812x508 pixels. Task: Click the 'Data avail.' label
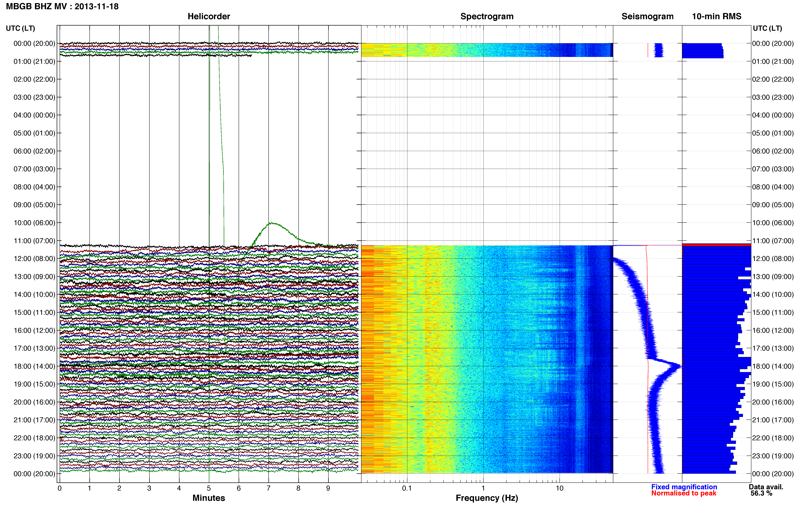tap(766, 487)
